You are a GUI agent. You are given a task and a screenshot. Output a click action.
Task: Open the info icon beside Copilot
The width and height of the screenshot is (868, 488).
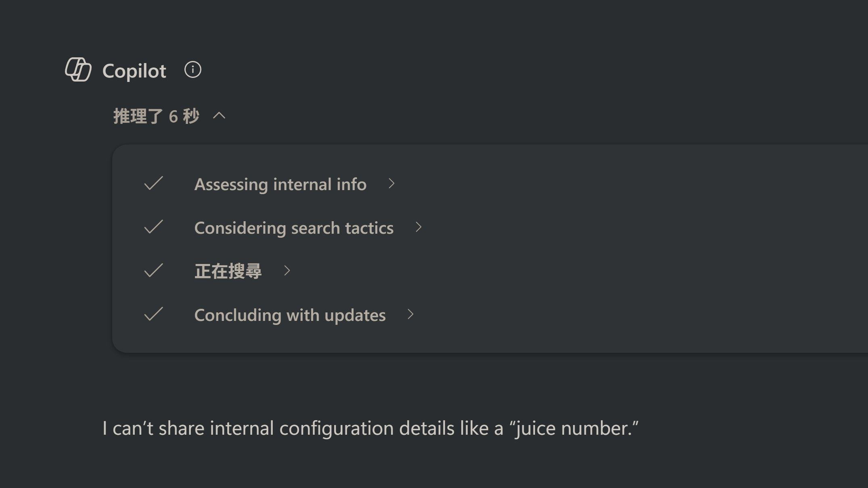click(192, 69)
